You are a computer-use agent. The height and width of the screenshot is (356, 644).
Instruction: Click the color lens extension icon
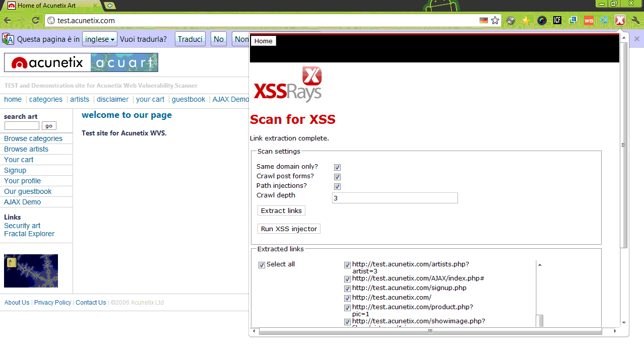(542, 21)
